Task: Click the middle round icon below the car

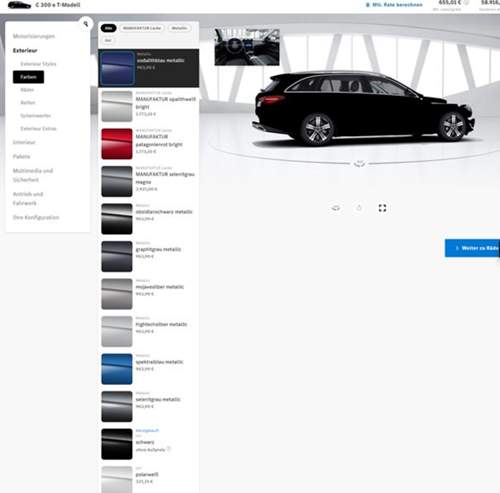Action: click(359, 208)
